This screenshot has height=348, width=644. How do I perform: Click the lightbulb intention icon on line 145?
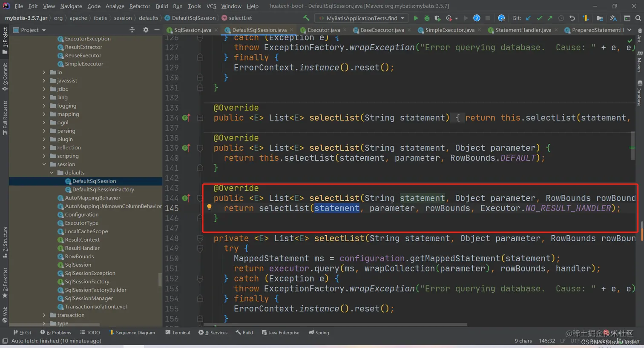click(x=209, y=207)
